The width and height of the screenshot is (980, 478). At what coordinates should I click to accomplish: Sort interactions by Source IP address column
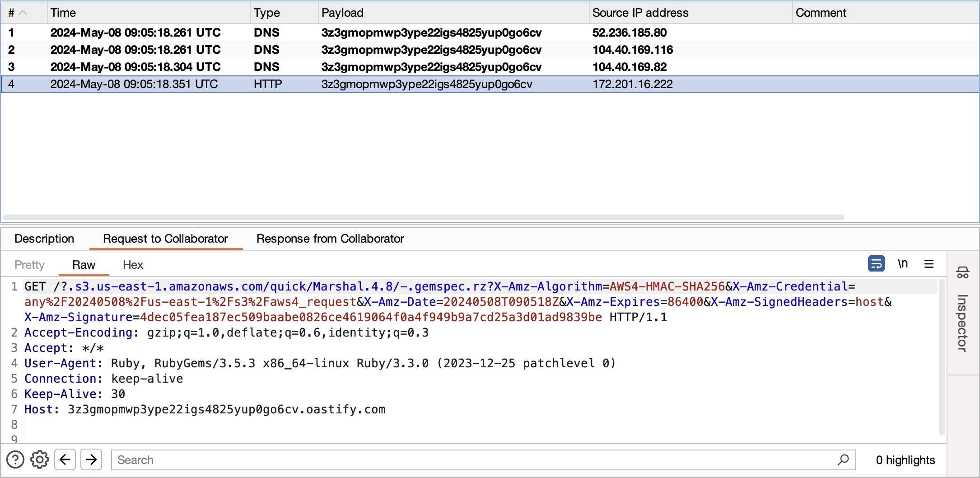[640, 13]
